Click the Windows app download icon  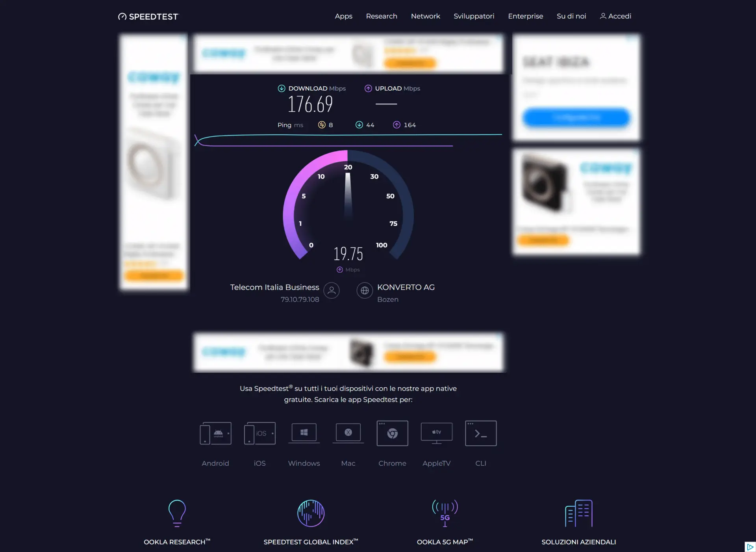304,433
